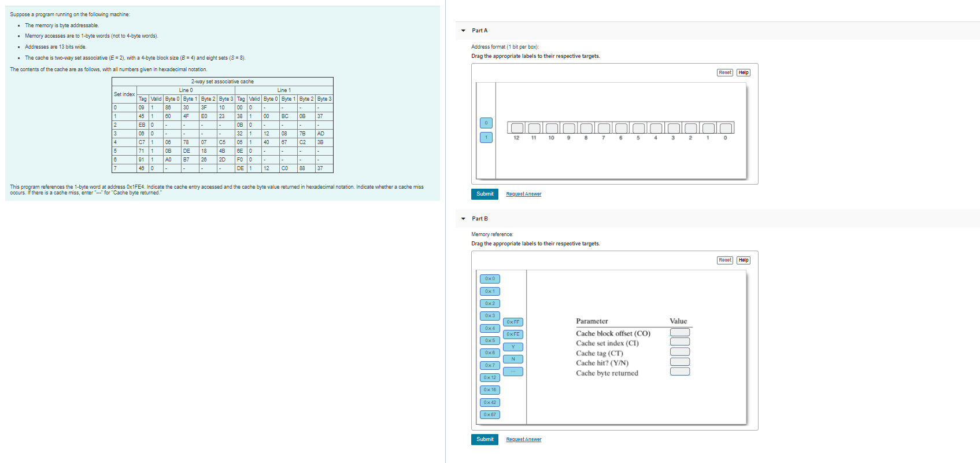980x463 pixels.
Task: Click Request Answer link for Part B
Action: click(x=524, y=439)
